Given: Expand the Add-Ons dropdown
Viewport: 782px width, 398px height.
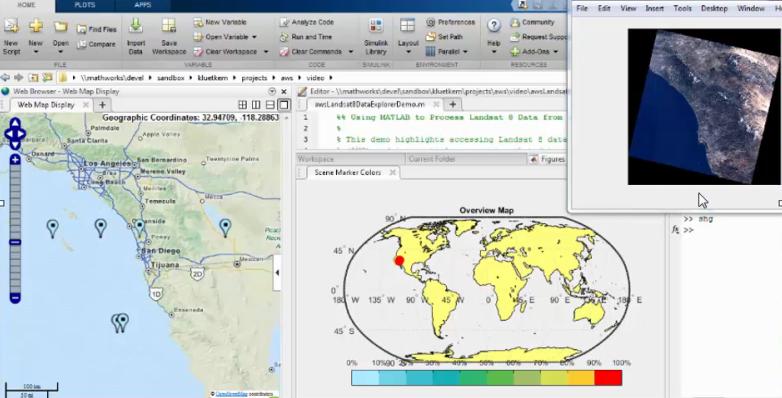Looking at the screenshot, I should [x=556, y=51].
